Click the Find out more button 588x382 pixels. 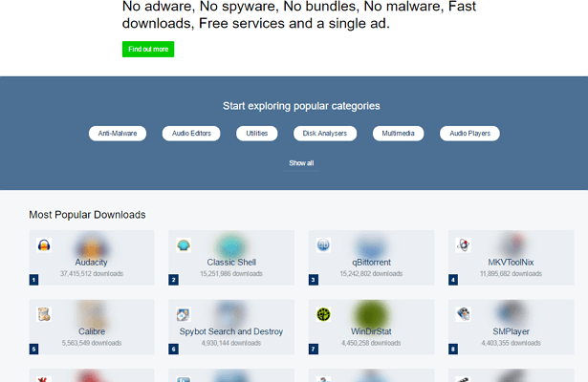(148, 49)
